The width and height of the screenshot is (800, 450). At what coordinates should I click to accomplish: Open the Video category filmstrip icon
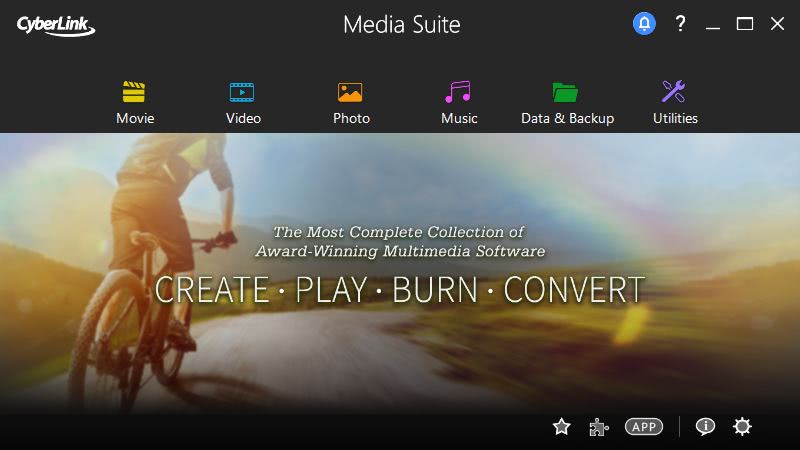[x=242, y=92]
